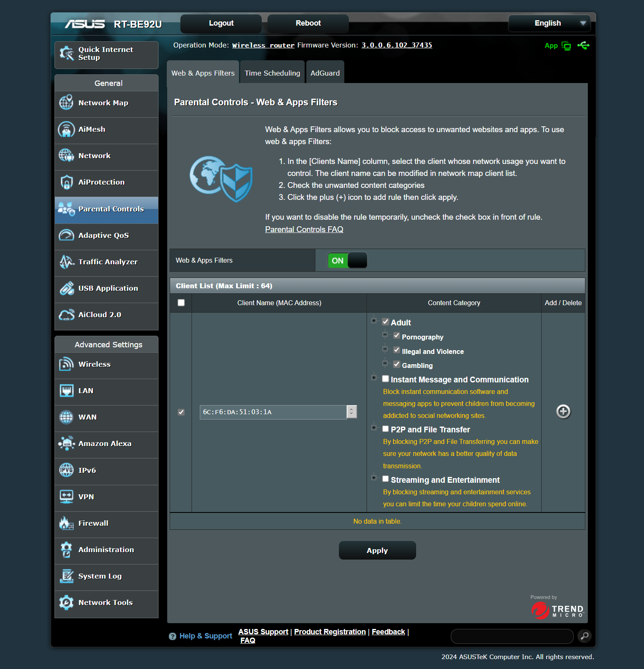Screen dimensions: 644x669
Task: Tick the select-all checkbox in table header
Action: (181, 303)
